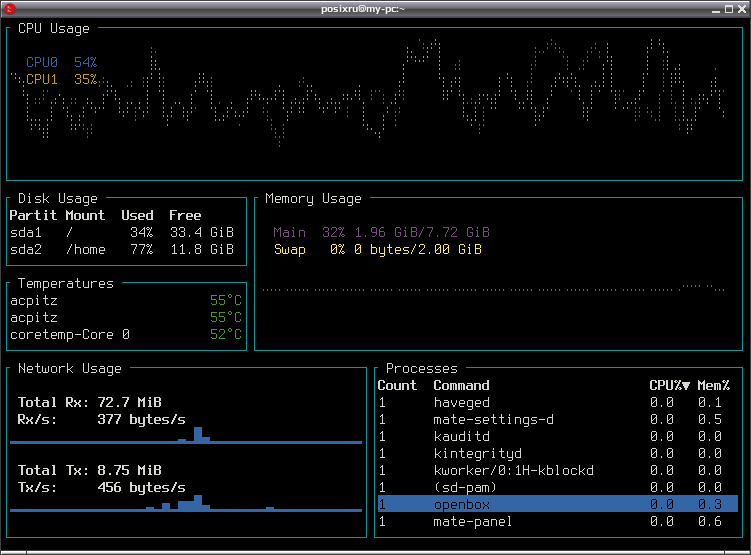
Task: Click the memory usage dotted graph
Action: (493, 288)
